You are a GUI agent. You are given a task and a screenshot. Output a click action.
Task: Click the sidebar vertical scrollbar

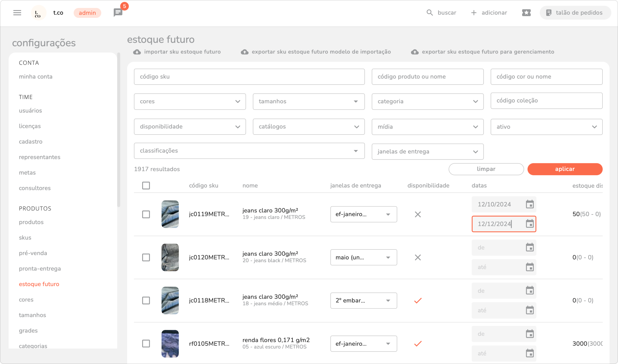click(x=119, y=130)
